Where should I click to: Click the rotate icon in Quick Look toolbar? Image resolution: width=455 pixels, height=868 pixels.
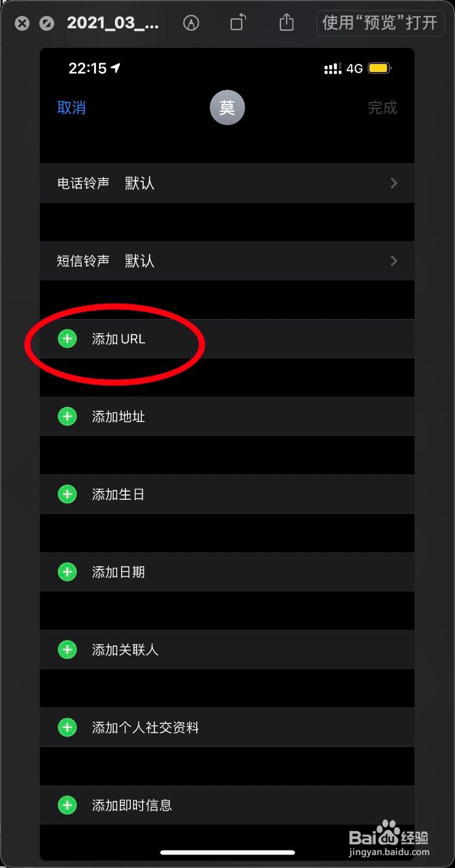click(238, 23)
